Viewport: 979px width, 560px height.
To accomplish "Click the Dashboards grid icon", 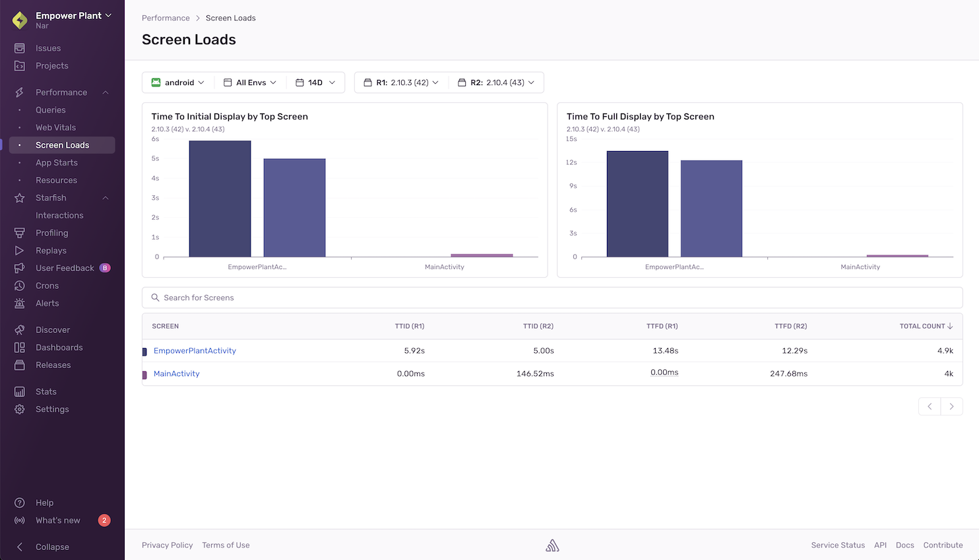I will [20, 348].
